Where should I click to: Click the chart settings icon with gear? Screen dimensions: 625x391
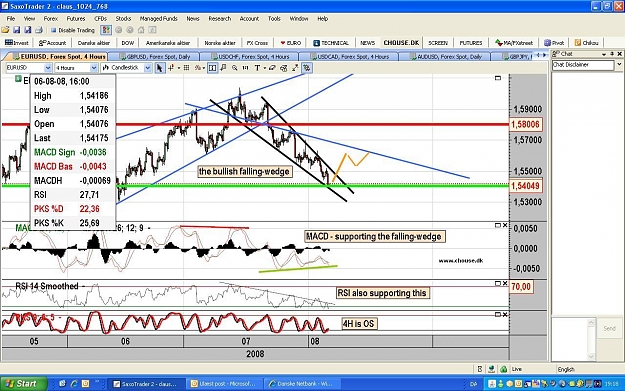(284, 68)
